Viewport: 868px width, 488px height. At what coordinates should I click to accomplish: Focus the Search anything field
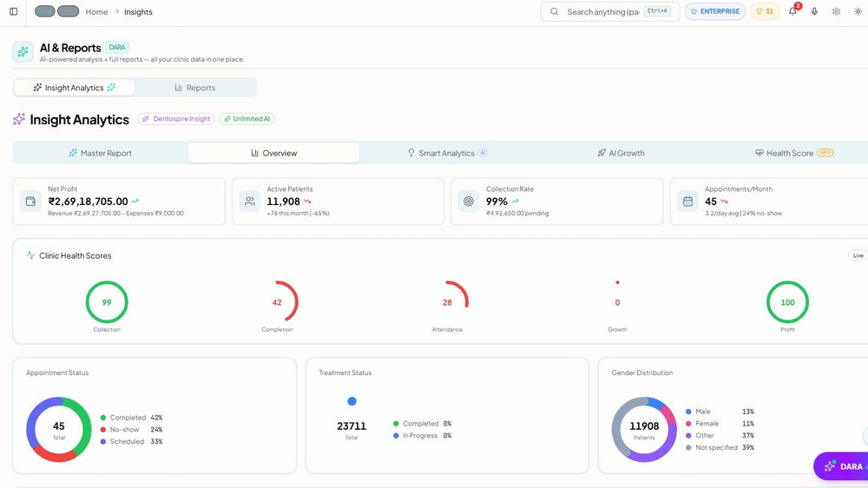610,11
